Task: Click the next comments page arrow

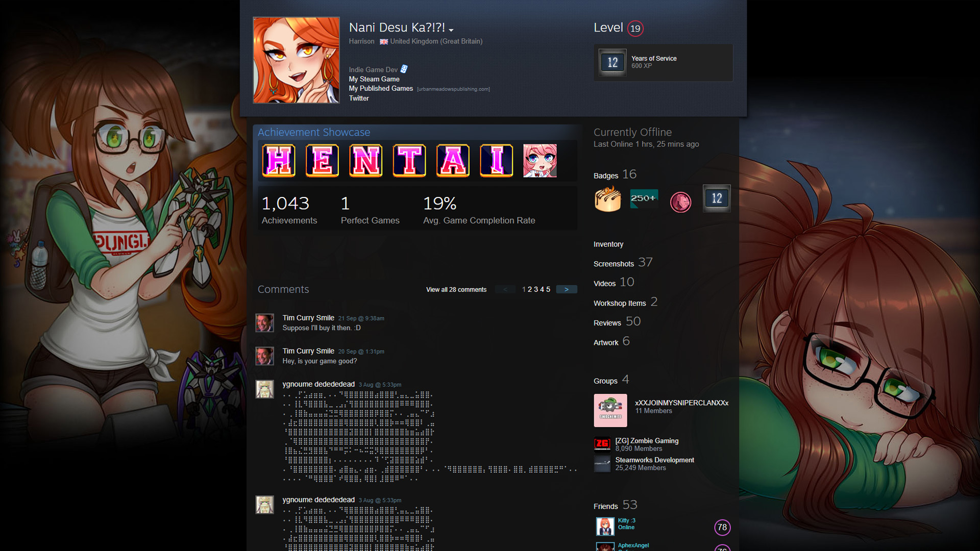Action: [x=566, y=289]
